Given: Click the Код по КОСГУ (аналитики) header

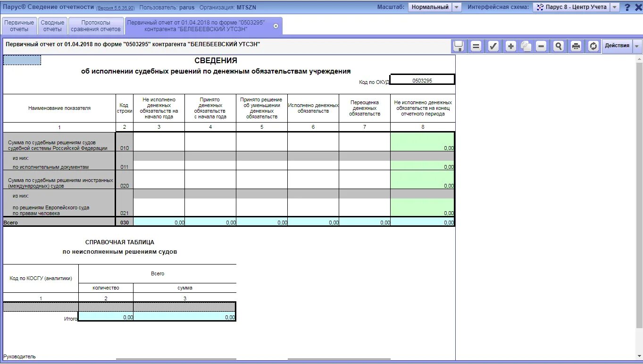Looking at the screenshot, I should 41,278.
